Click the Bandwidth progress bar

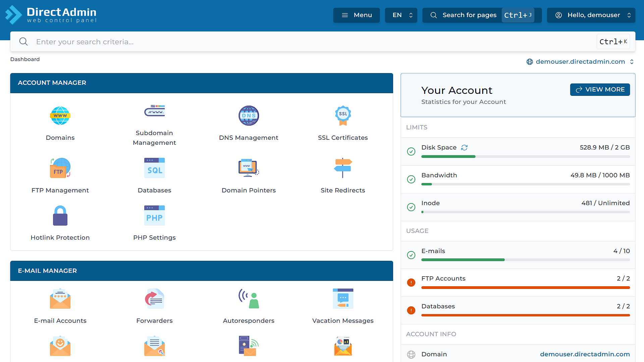coord(525,184)
